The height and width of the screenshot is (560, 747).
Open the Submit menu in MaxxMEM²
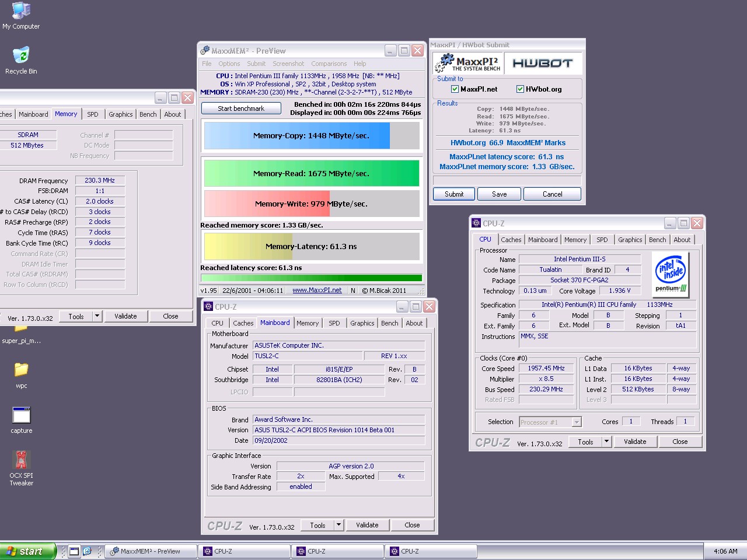click(256, 64)
